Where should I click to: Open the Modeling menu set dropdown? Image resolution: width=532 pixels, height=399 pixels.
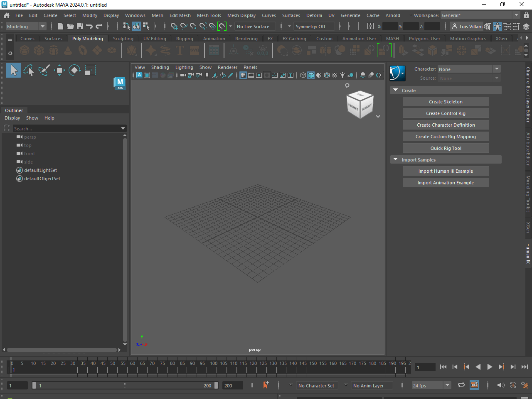26,27
